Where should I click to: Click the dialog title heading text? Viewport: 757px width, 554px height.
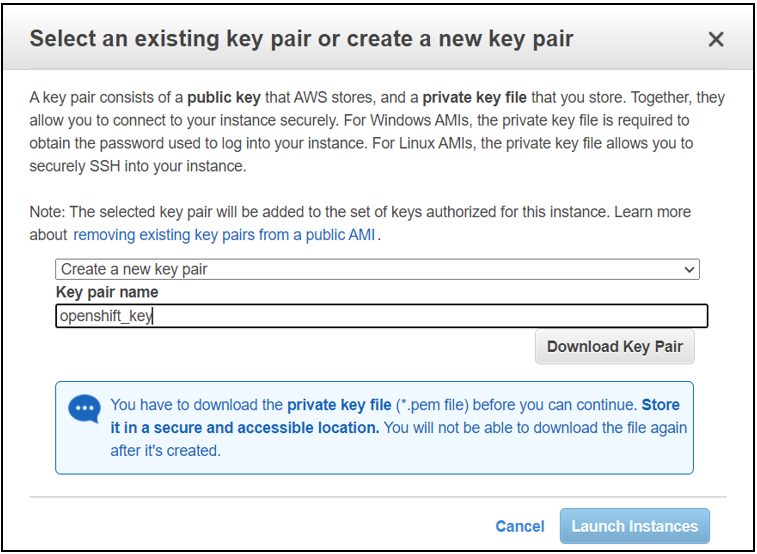click(301, 39)
